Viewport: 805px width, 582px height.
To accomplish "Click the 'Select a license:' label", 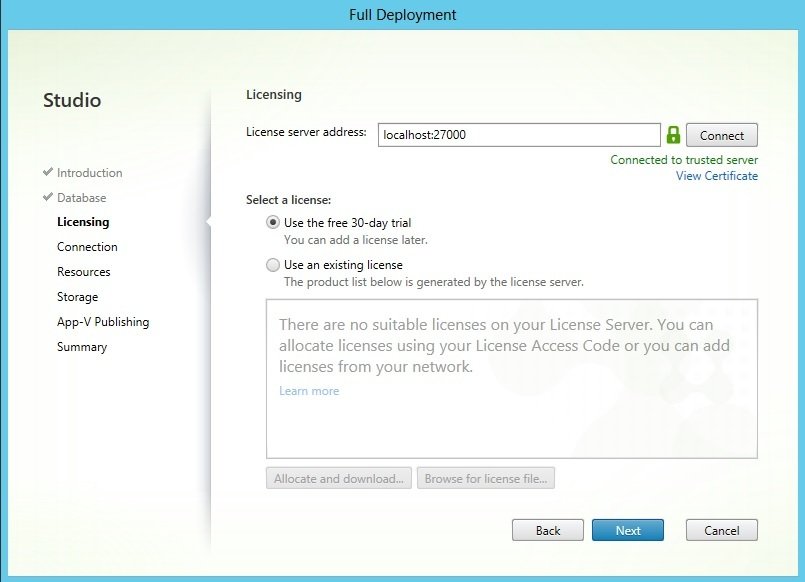I will pyautogui.click(x=289, y=200).
